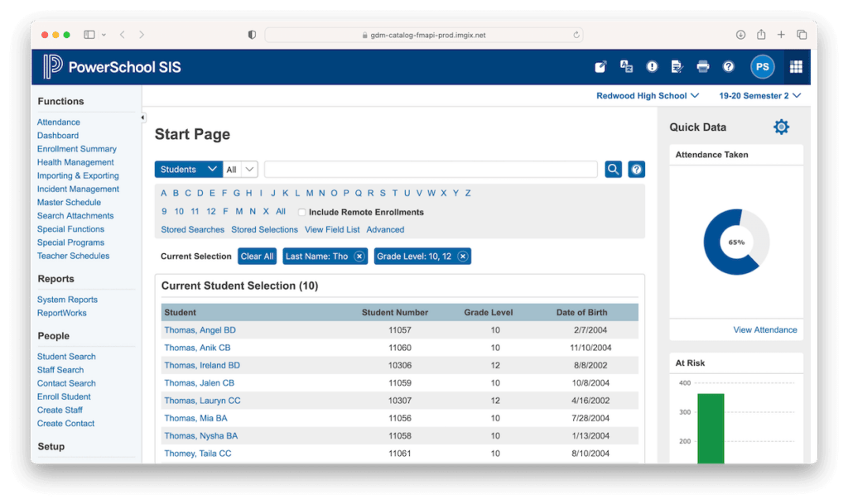This screenshot has height=504, width=848.
Task: Filter students by letter T
Action: tap(395, 193)
